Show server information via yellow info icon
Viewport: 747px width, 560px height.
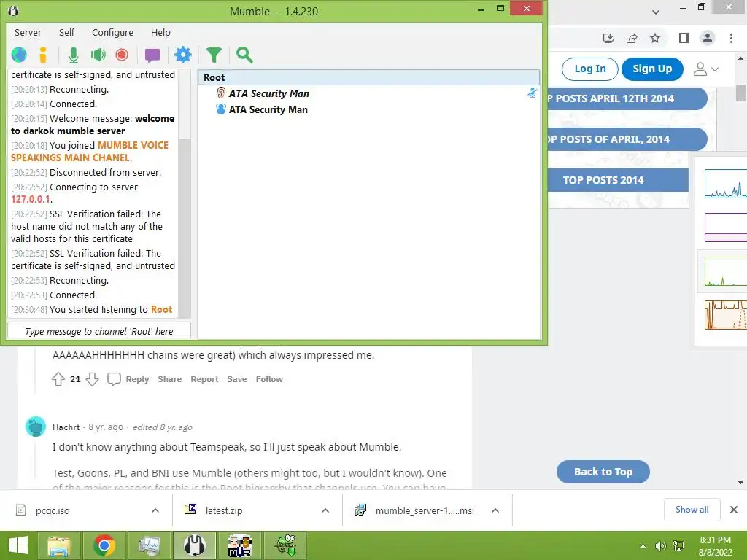tap(43, 55)
